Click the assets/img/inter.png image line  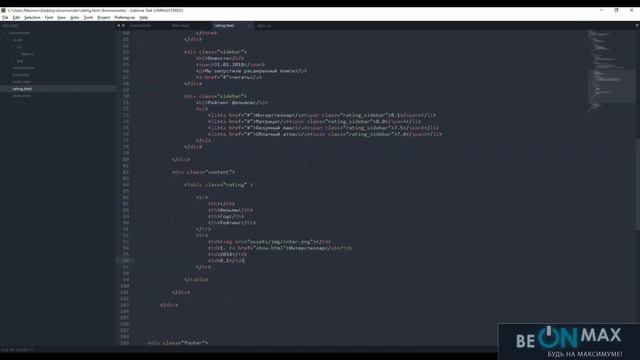269,242
